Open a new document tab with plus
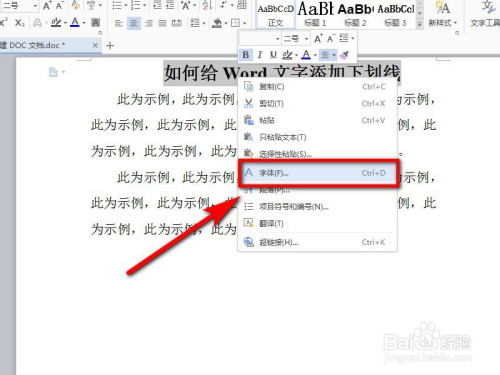Image resolution: width=500 pixels, height=375 pixels. point(110,46)
